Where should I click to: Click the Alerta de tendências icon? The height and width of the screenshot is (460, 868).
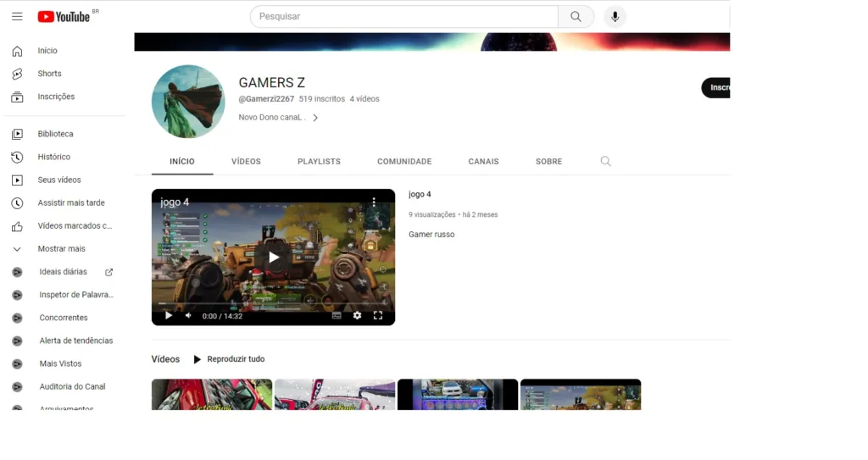[x=17, y=341]
